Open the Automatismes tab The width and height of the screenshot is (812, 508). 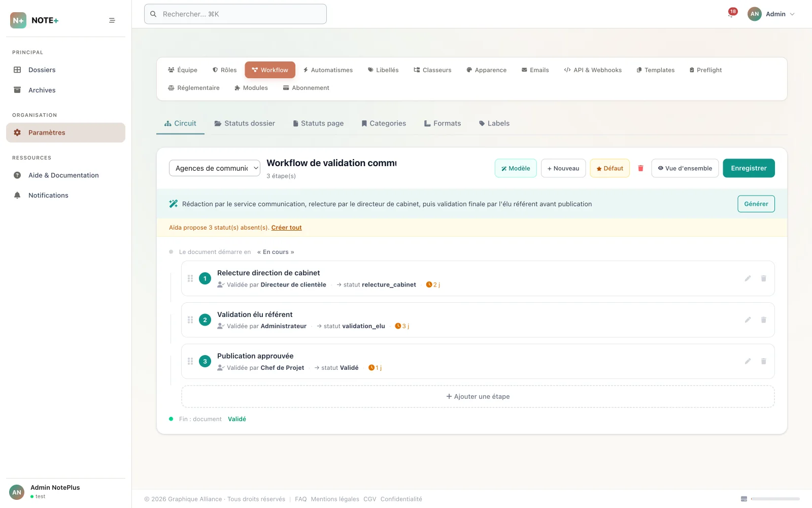tap(328, 70)
